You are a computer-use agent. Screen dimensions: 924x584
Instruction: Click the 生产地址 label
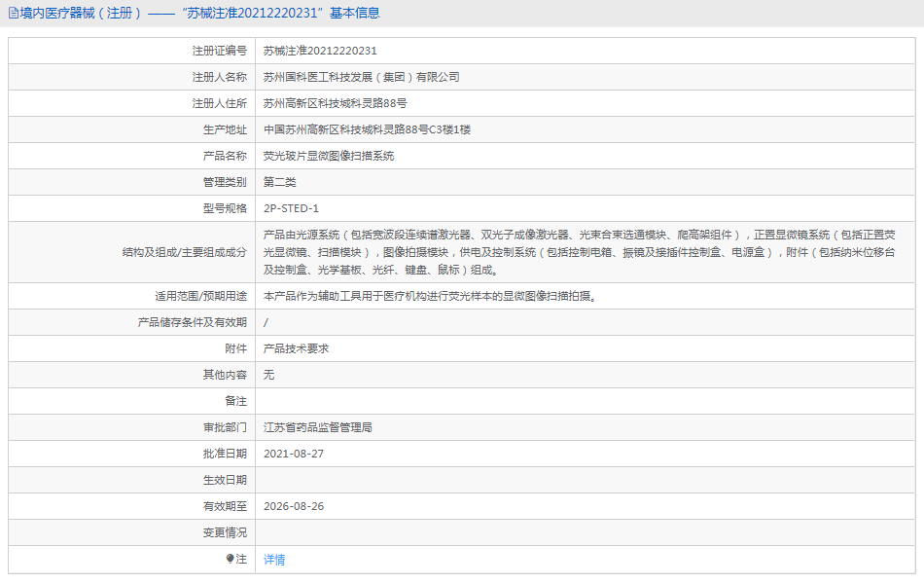click(x=225, y=129)
